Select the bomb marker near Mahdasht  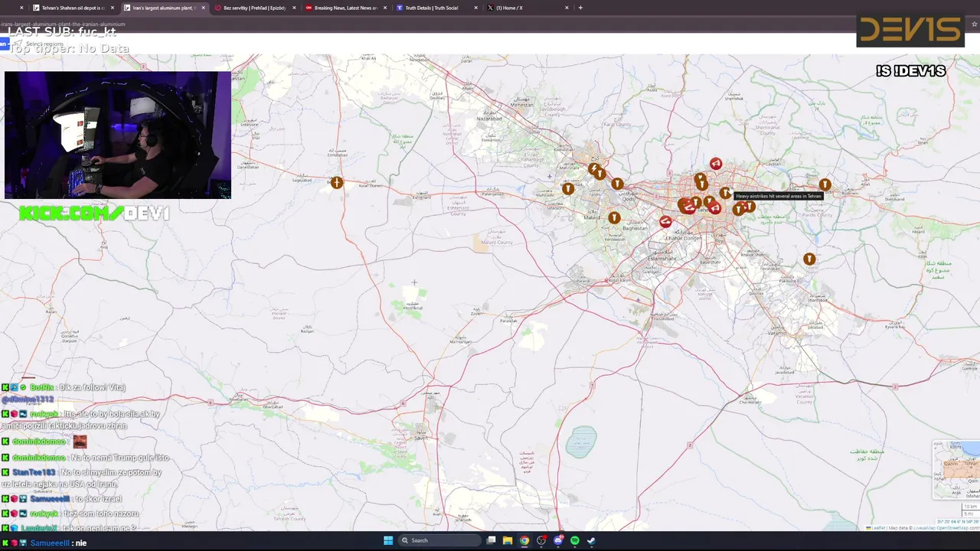click(x=567, y=188)
